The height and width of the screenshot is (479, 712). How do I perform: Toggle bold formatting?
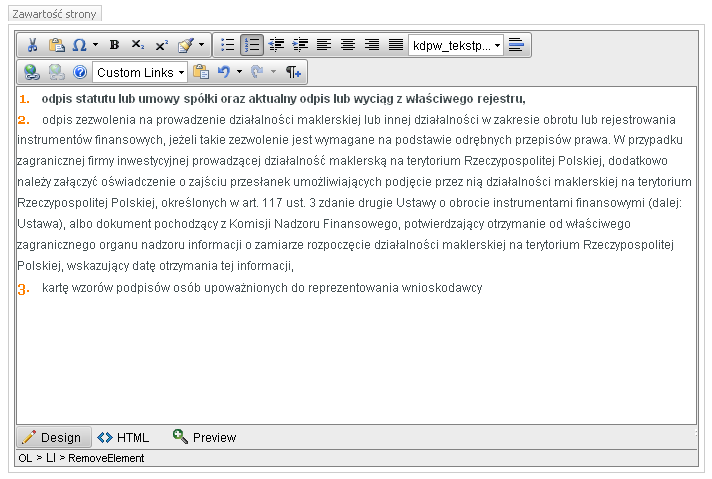tap(114, 45)
